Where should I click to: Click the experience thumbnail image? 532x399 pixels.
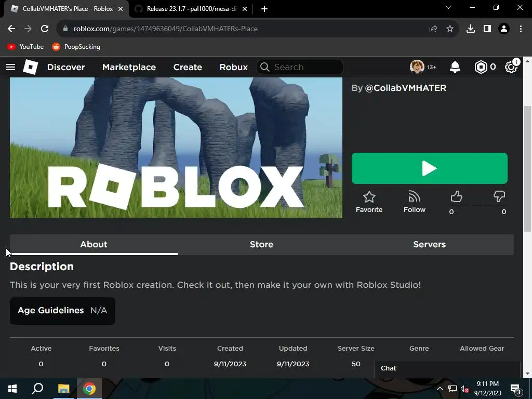[x=176, y=147]
